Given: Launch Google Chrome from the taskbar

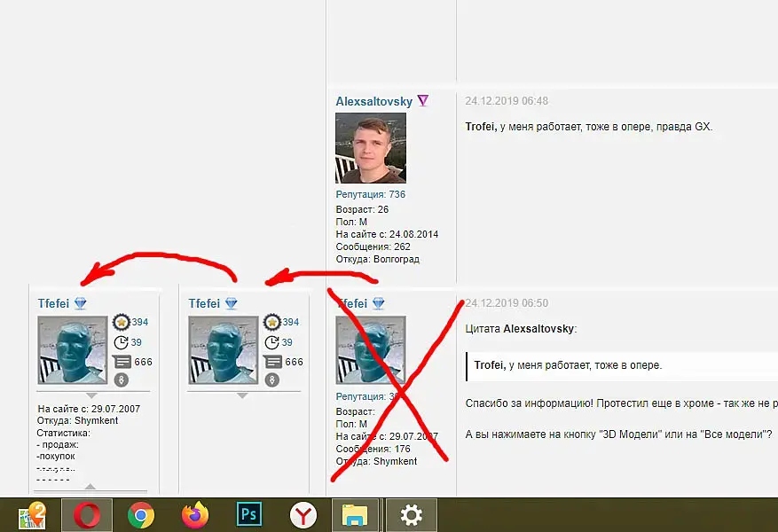Looking at the screenshot, I should (x=141, y=516).
